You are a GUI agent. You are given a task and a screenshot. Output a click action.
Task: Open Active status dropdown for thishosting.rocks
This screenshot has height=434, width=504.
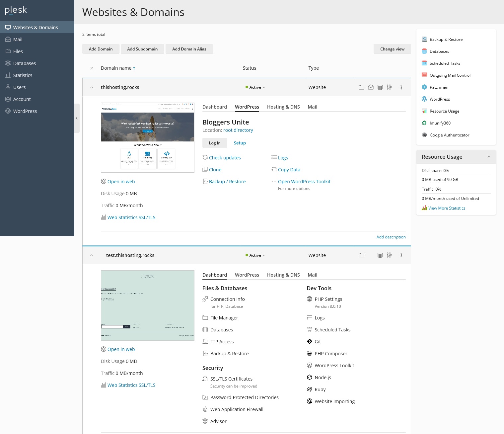coord(255,87)
